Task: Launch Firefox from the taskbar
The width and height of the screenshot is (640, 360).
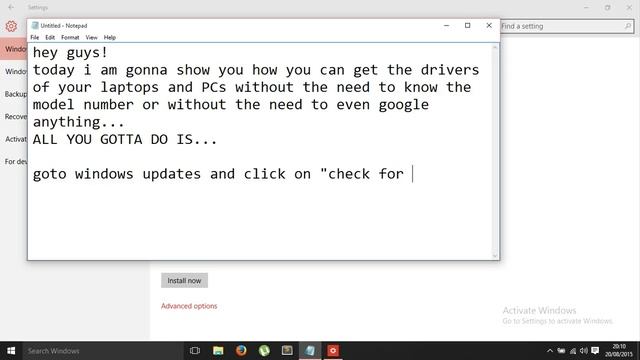Action: (241, 351)
